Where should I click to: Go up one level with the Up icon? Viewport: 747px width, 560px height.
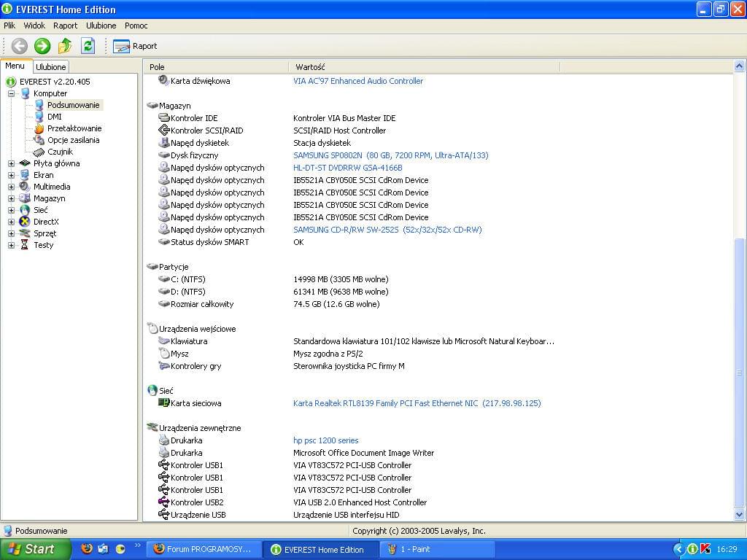click(x=65, y=46)
